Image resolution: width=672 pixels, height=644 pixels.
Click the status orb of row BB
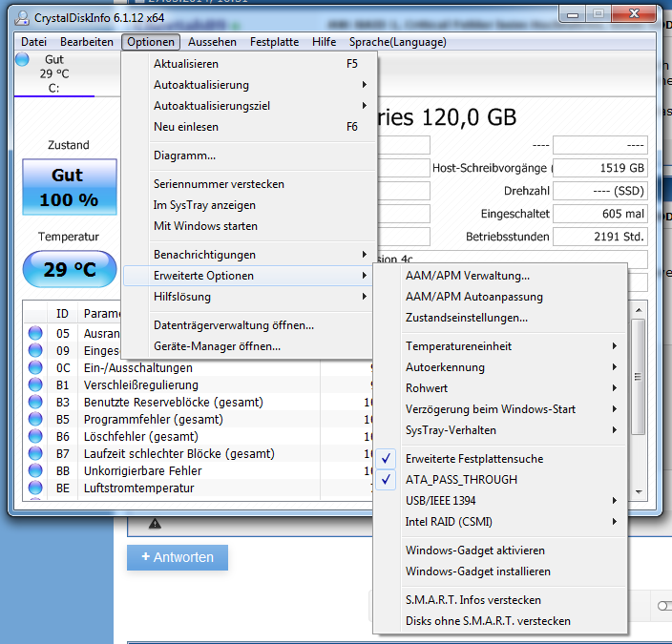coord(35,470)
